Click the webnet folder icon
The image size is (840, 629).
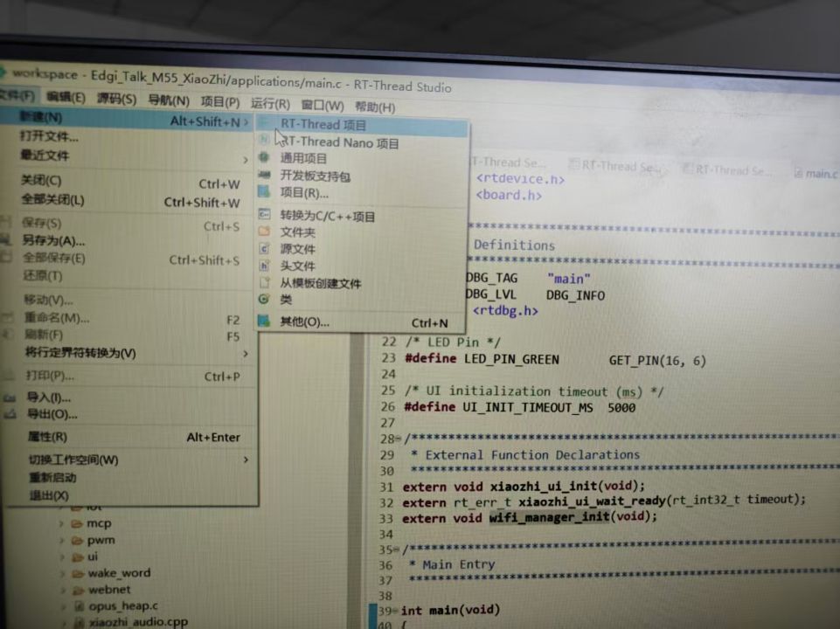coord(79,591)
